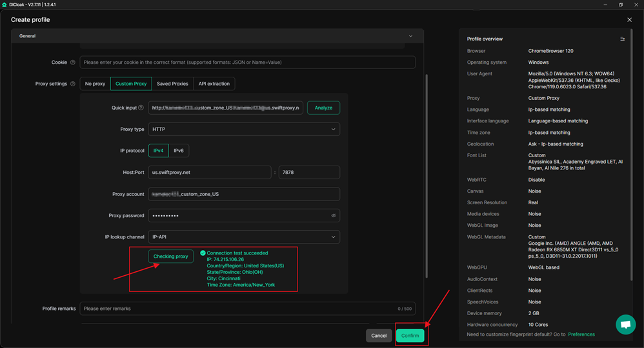Choose the No proxy tab

point(95,84)
